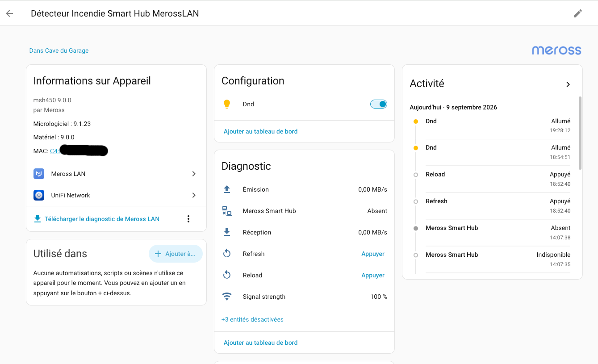This screenshot has height=364, width=598.
Task: Open the Dans Cave du Garage link
Action: [59, 50]
